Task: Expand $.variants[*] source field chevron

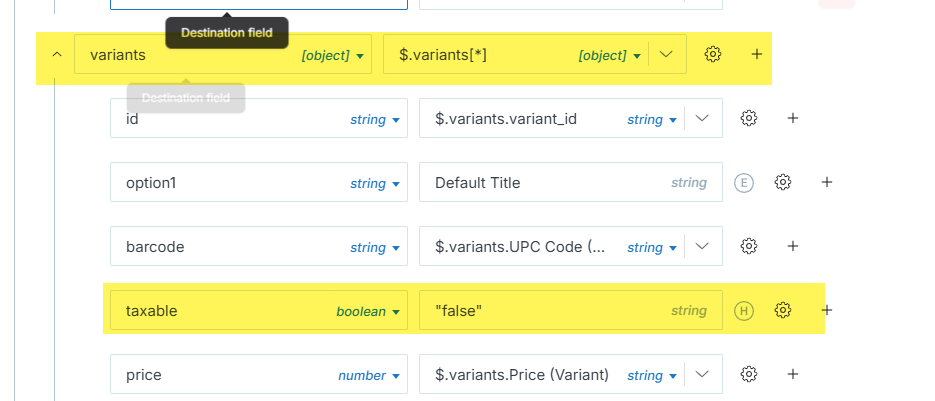Action: point(667,54)
